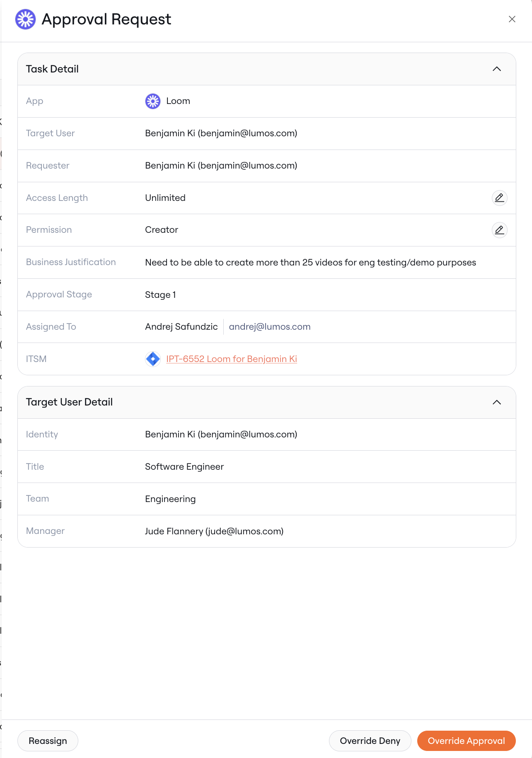Collapse the Task Detail section
This screenshot has width=532, height=758.
coord(497,69)
